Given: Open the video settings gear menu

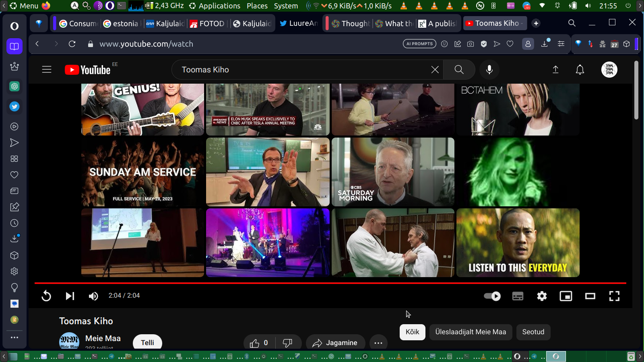Looking at the screenshot, I should coord(542,296).
